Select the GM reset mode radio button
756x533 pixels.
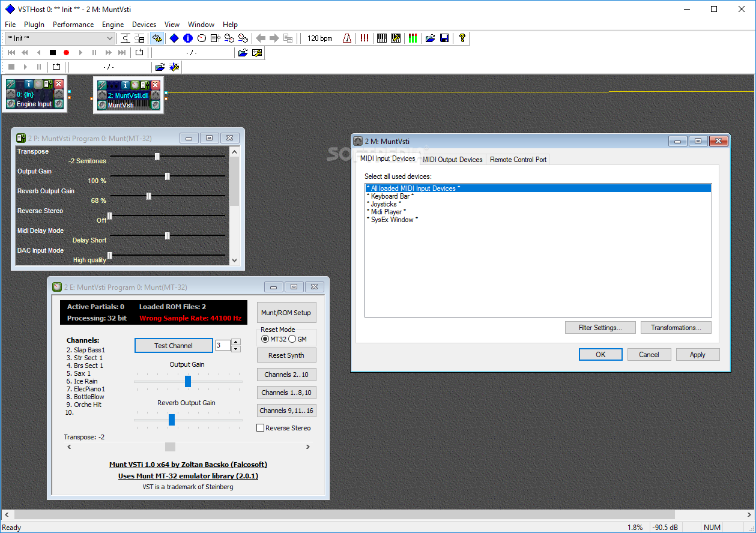coord(292,339)
